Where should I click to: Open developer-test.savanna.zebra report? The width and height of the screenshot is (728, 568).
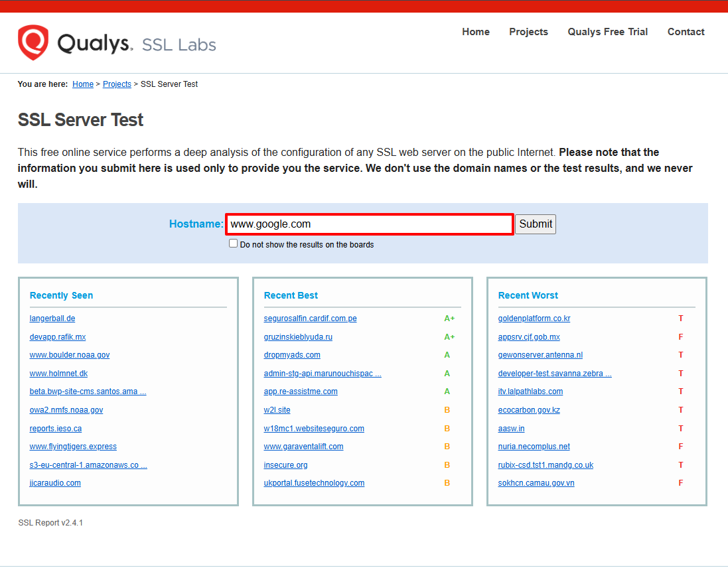tap(555, 374)
